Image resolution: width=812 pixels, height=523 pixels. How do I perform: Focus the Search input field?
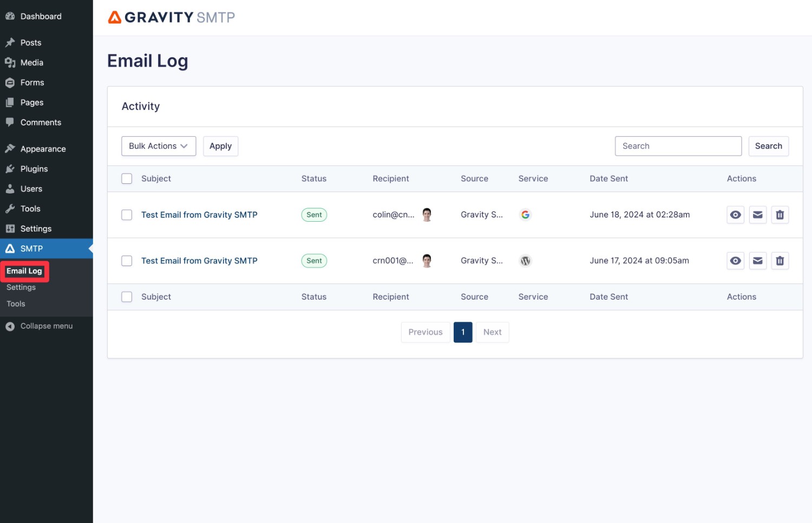click(x=678, y=146)
